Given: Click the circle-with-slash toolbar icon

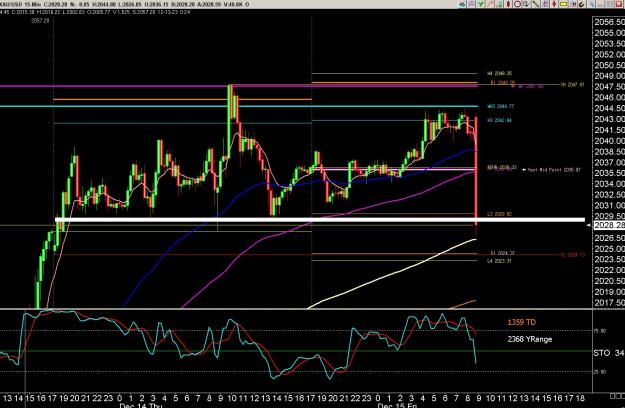Looking at the screenshot, I should point(517,4).
